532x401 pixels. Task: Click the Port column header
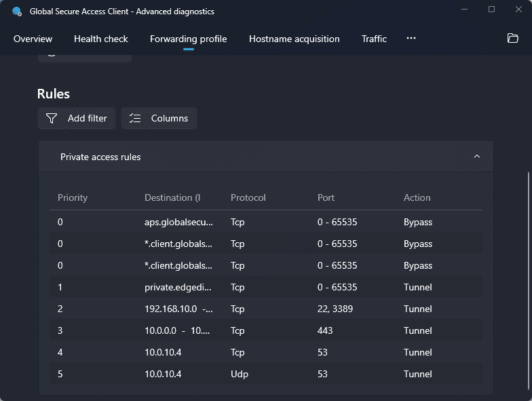(326, 198)
